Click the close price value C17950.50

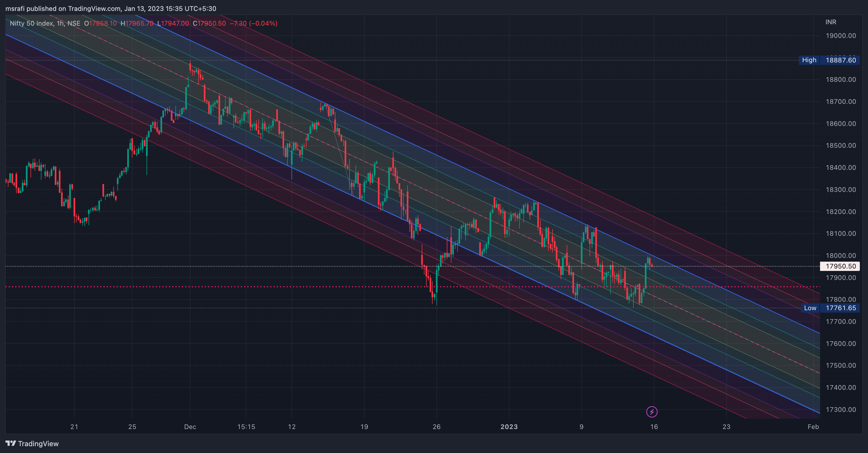pos(209,23)
